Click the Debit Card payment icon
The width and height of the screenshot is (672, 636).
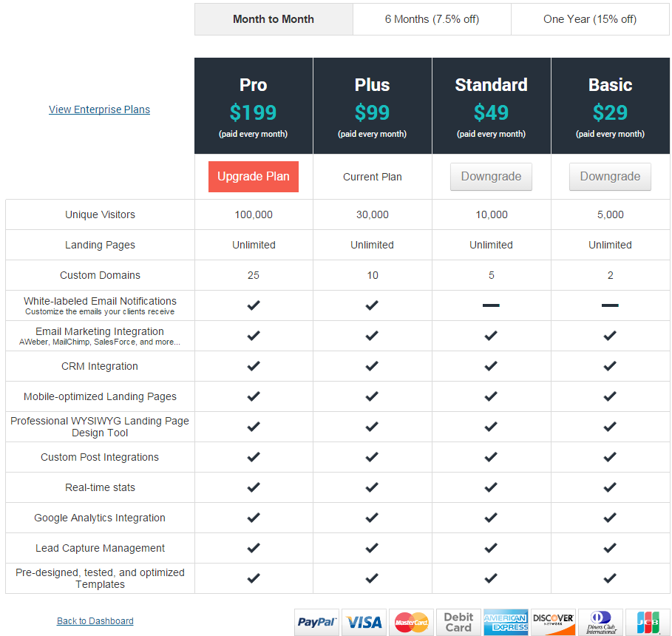(458, 622)
